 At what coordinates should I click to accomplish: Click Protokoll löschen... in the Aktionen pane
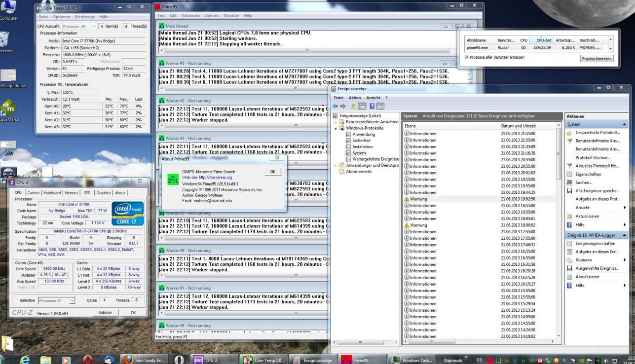592,157
